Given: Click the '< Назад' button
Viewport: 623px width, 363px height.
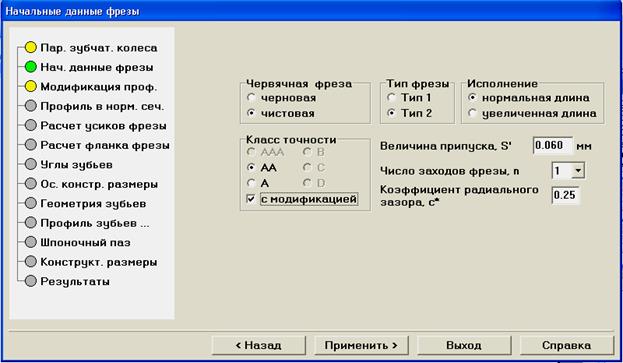Looking at the screenshot, I should click(x=259, y=345).
